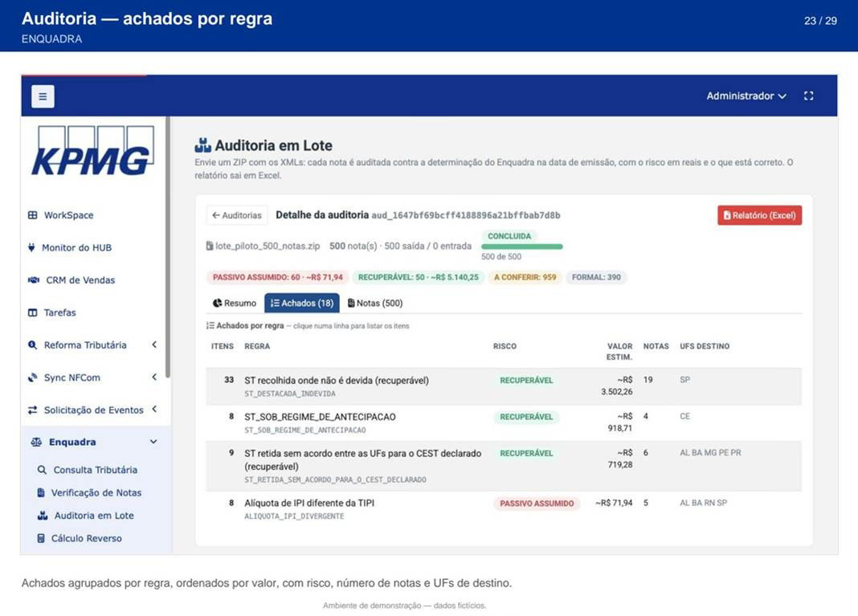Click the Verificação de Notas document icon
This screenshot has width=858, height=616.
(40, 492)
